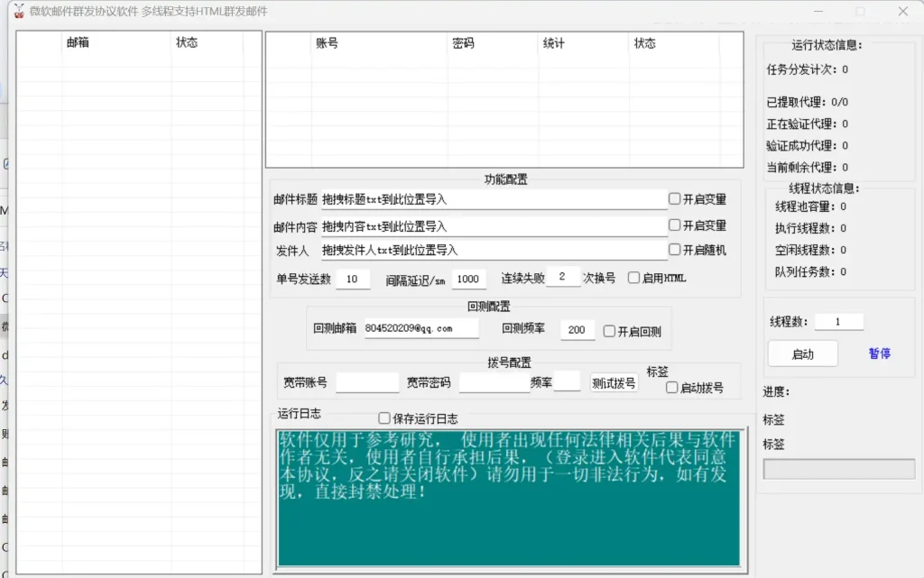Click the 密码 column header

tap(493, 43)
